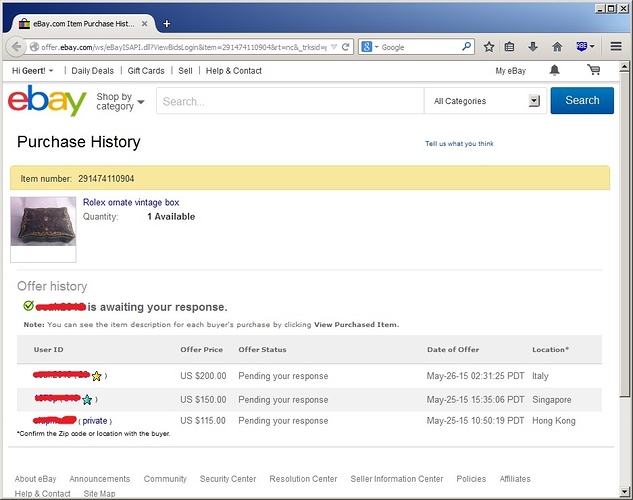
Task: Click the page scrollbar down arrow
Action: point(625,492)
